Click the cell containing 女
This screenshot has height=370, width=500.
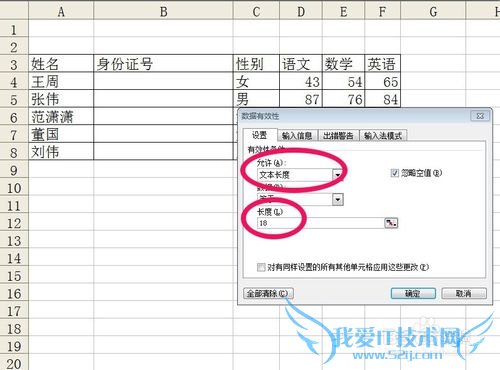[x=256, y=81]
